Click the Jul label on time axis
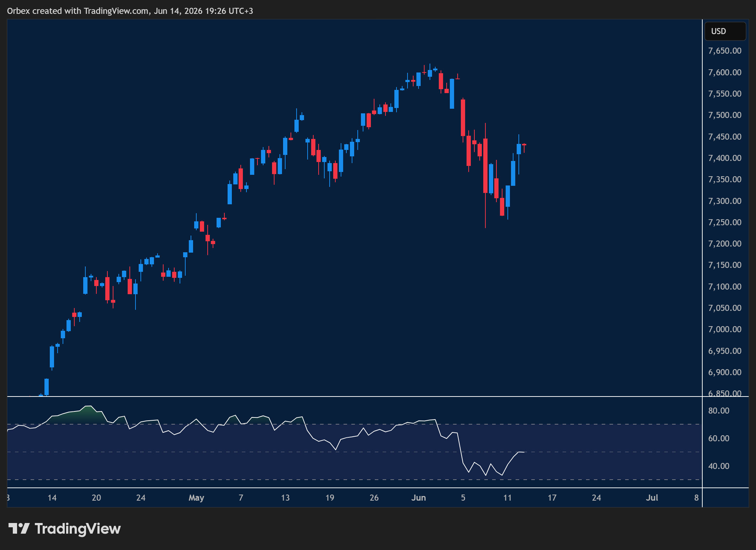This screenshot has width=756, height=550. [x=652, y=498]
